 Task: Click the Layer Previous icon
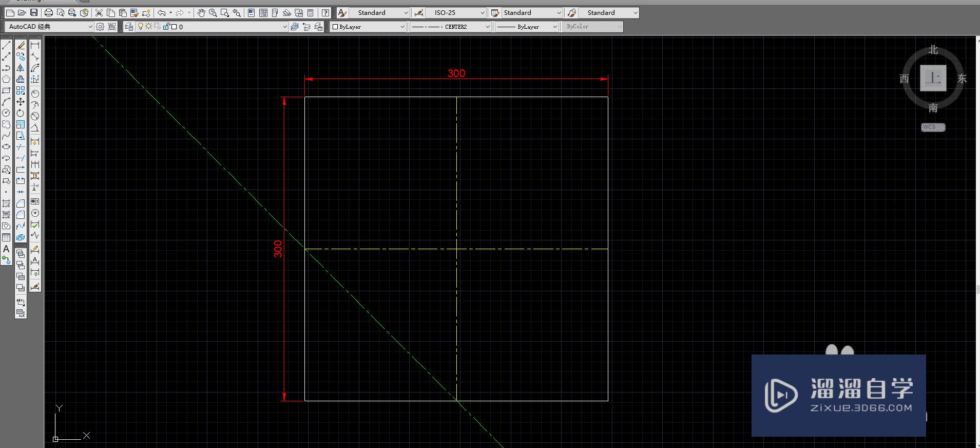coord(306,27)
